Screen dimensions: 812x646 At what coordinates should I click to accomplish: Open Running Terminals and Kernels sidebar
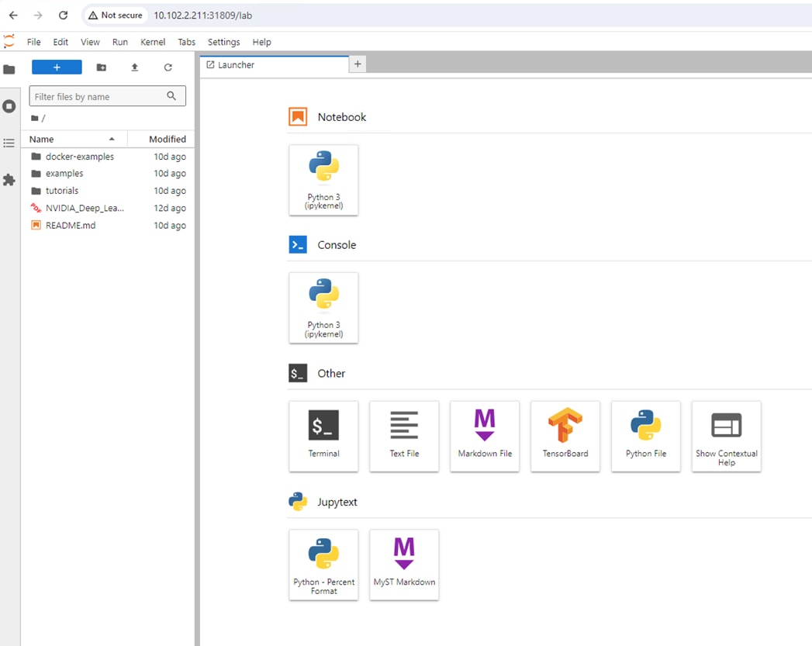pos(9,106)
